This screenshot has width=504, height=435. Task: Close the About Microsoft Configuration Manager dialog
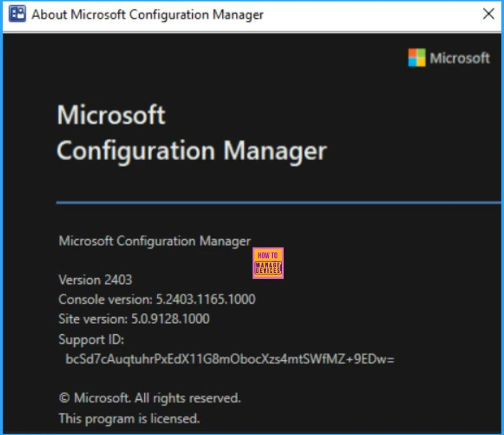488,14
